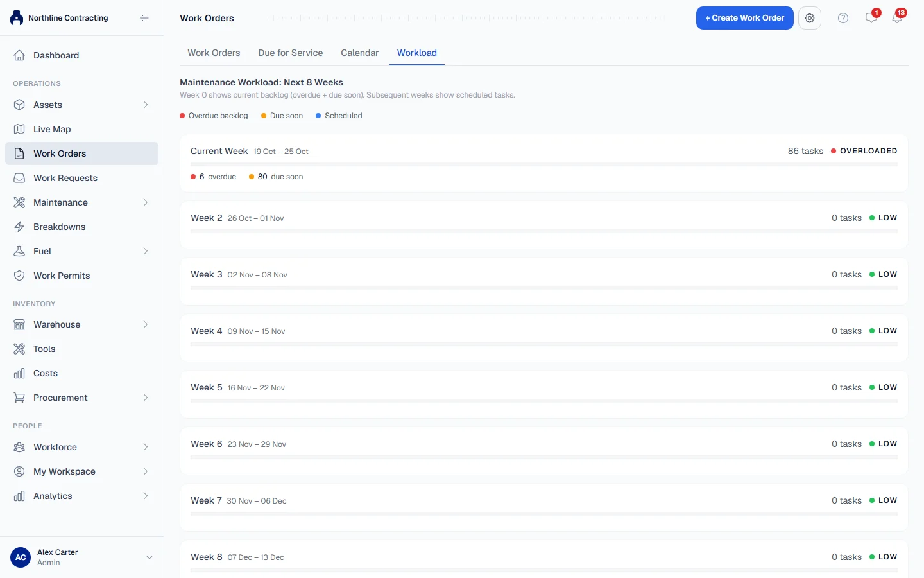Switch to the Work Orders tab
Screen dimensions: 924x578
tap(214, 53)
